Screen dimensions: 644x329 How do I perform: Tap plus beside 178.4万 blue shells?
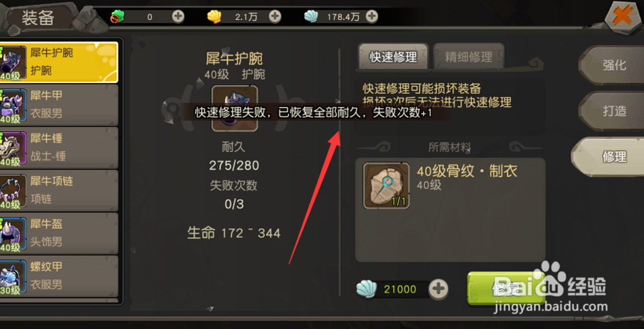click(372, 17)
